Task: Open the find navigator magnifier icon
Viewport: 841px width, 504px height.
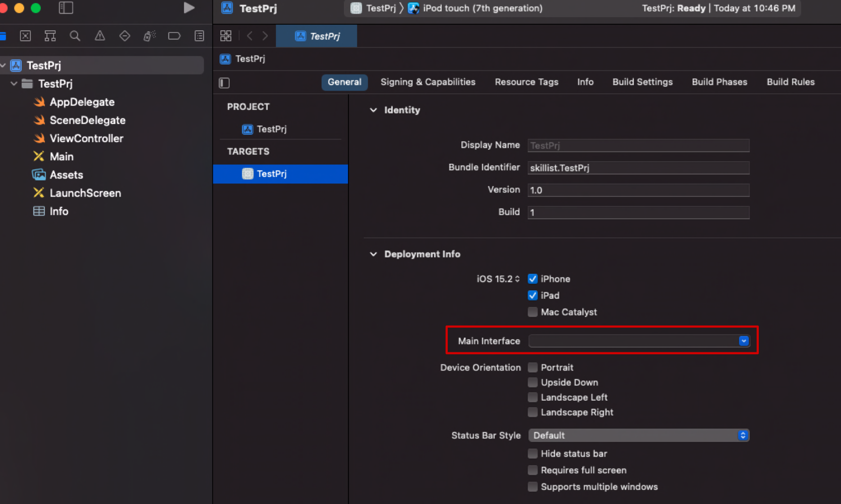Action: (x=75, y=36)
